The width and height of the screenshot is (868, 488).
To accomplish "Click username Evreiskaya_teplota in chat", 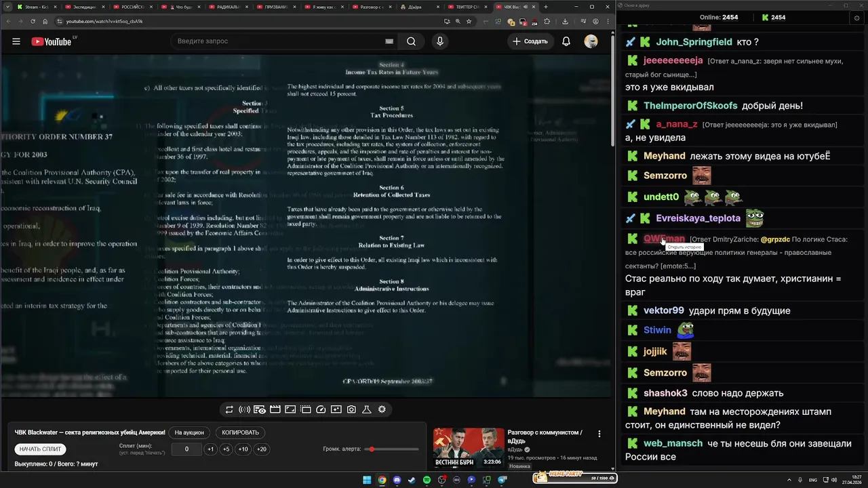I will coord(698,218).
